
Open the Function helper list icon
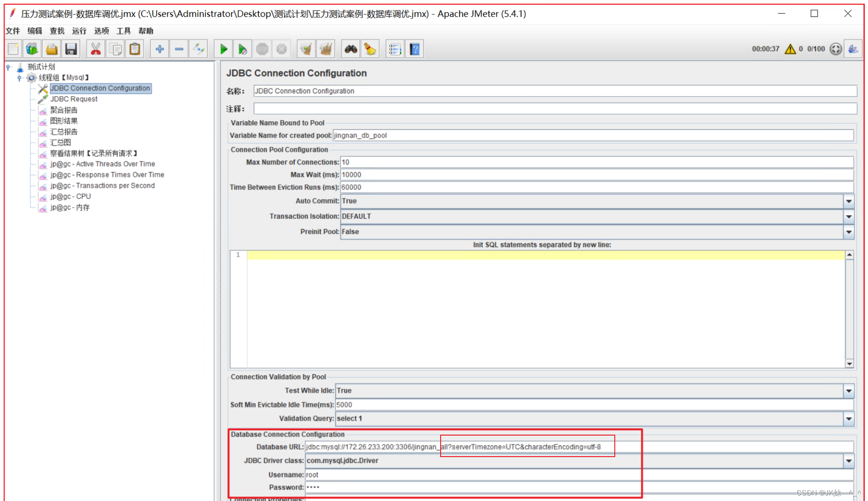coord(394,49)
